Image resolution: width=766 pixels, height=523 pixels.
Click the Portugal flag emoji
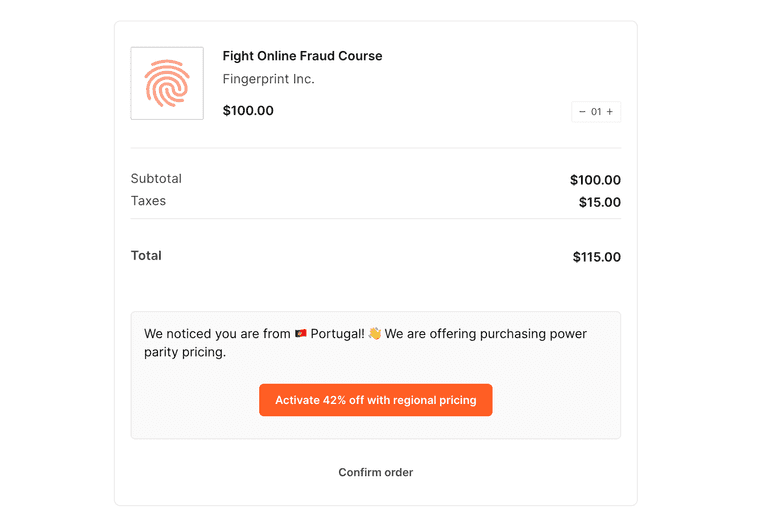point(300,334)
